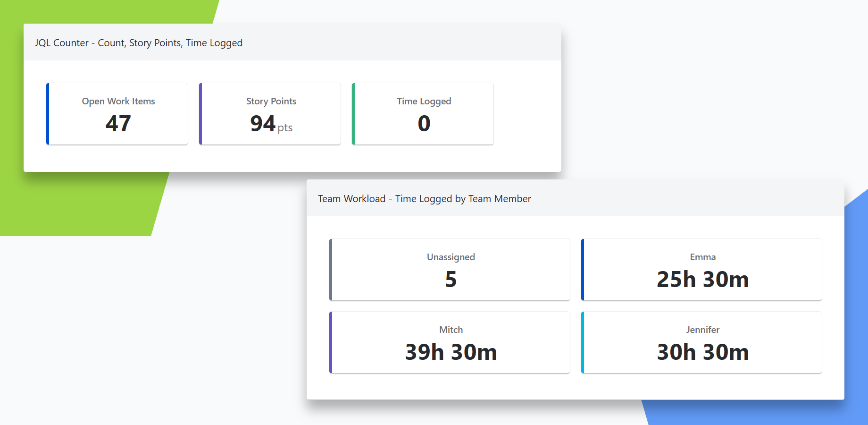Click the Unassigned count of 5
The image size is (868, 425).
pos(451,279)
